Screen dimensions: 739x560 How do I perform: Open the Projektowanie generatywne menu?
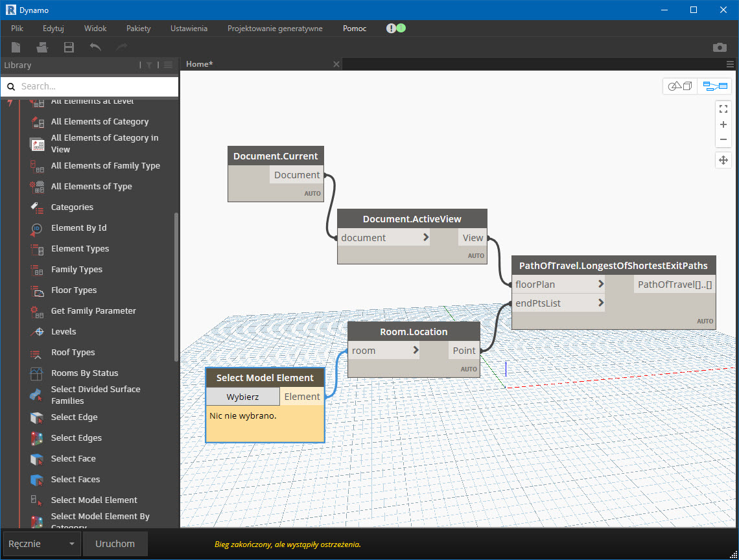click(275, 29)
